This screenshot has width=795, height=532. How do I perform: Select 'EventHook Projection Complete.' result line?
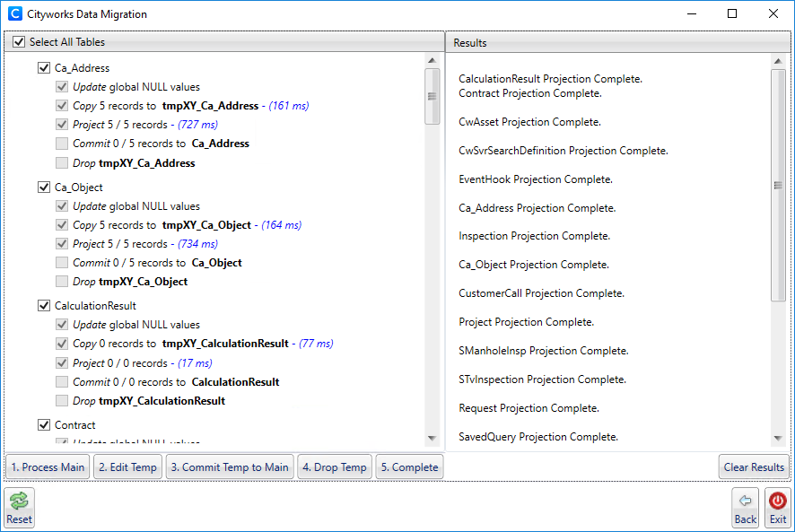[536, 179]
